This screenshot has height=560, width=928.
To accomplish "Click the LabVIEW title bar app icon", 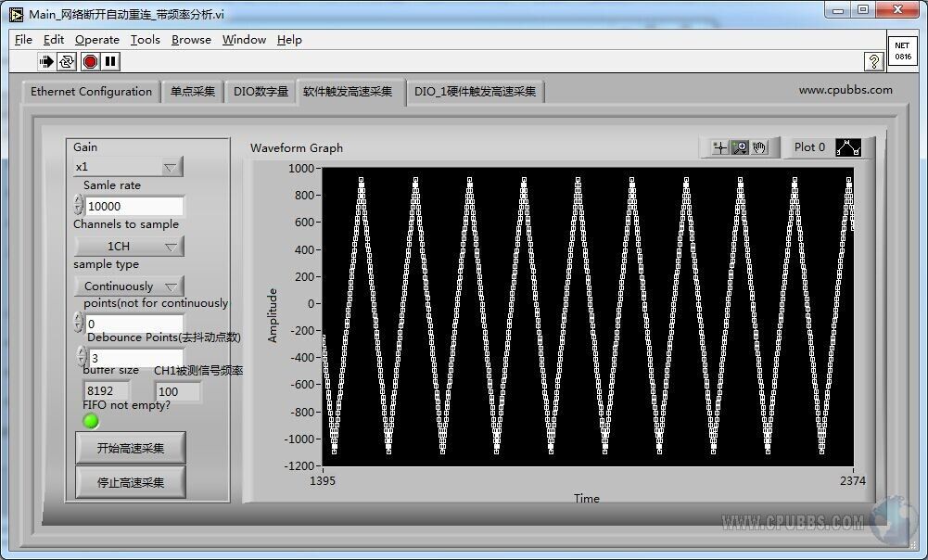I will point(17,14).
